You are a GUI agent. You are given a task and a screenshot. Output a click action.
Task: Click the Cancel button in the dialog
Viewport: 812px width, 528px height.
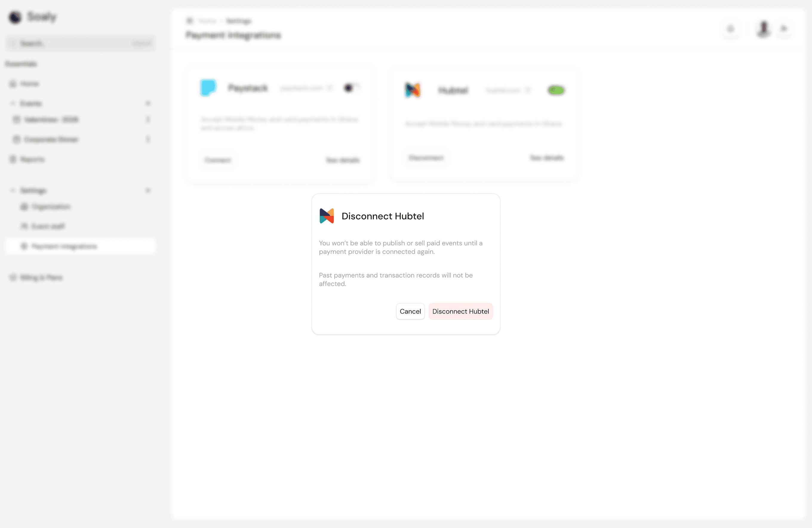click(410, 311)
